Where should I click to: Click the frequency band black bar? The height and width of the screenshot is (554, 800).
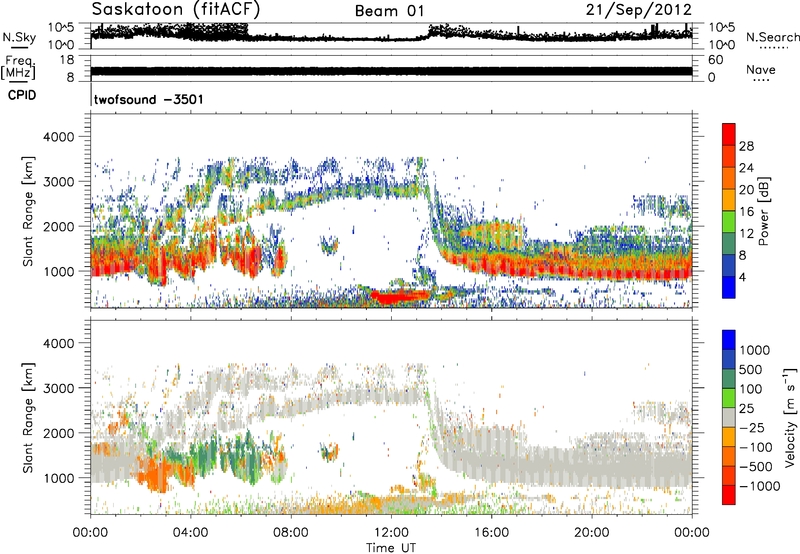pos(391,71)
